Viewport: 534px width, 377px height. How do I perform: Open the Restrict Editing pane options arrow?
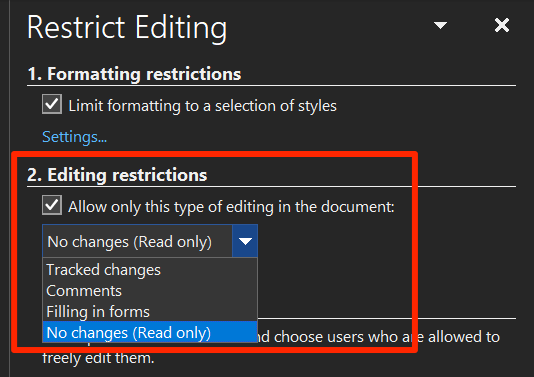[x=440, y=26]
